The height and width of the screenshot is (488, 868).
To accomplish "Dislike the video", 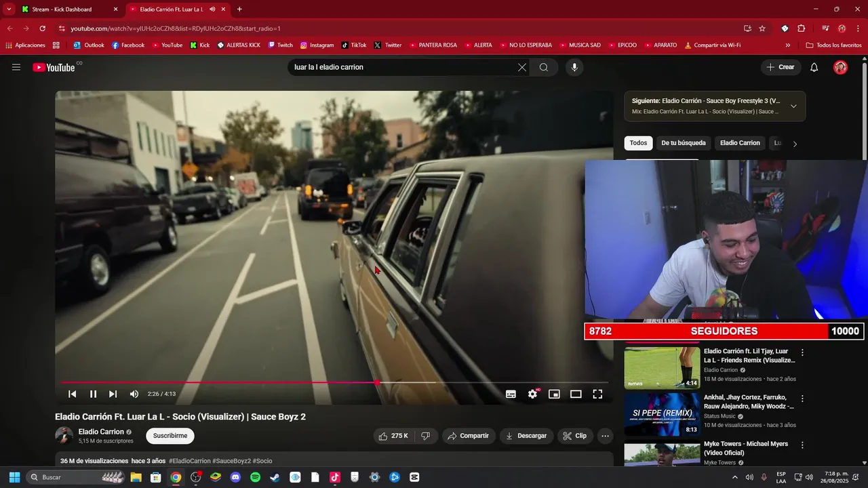I will (x=426, y=436).
